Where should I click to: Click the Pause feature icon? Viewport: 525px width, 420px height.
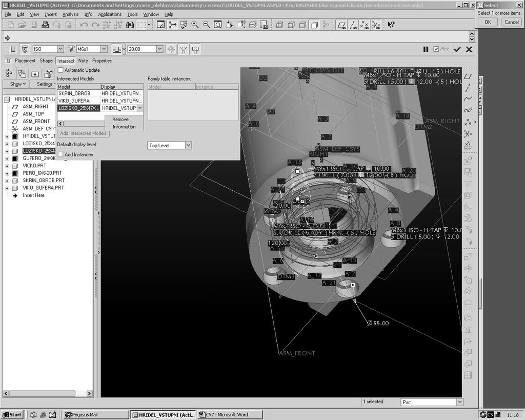point(426,49)
